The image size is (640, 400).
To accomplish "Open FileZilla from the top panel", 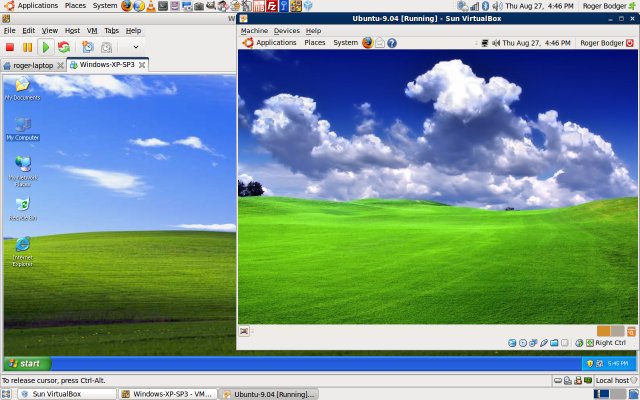I will point(271,6).
